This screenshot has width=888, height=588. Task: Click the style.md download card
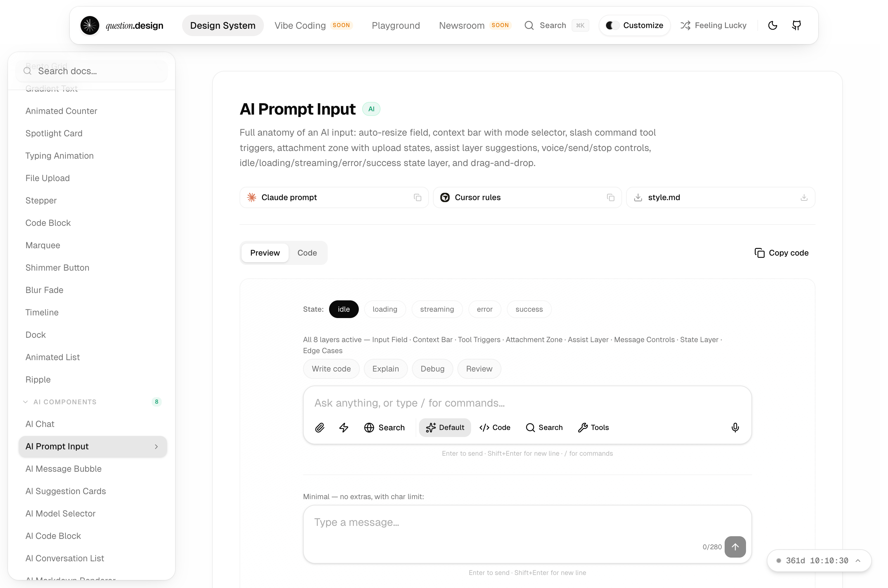click(x=720, y=198)
